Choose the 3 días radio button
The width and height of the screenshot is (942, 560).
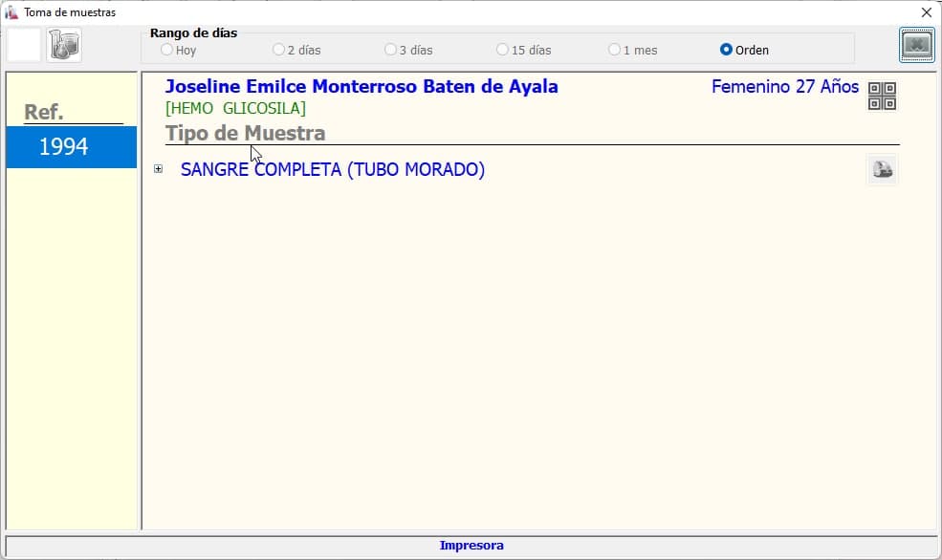coord(391,50)
